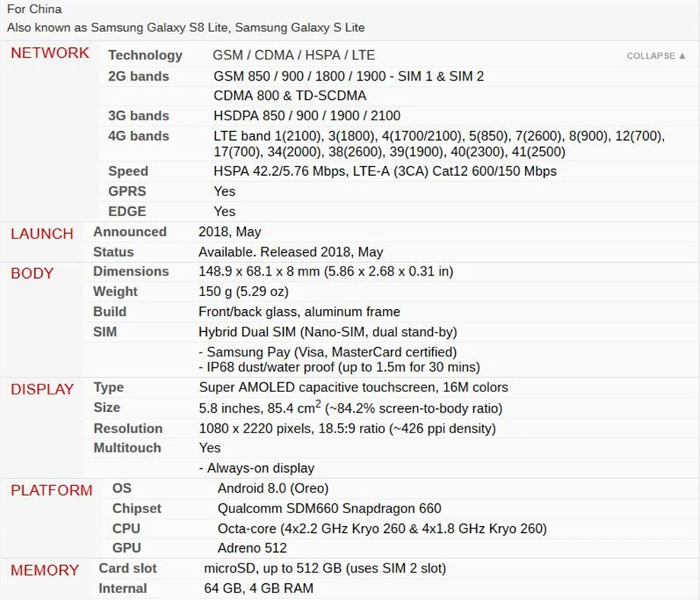Click the '150 g (5.29 oz)' value
This screenshot has width=700, height=600.
pos(243,292)
